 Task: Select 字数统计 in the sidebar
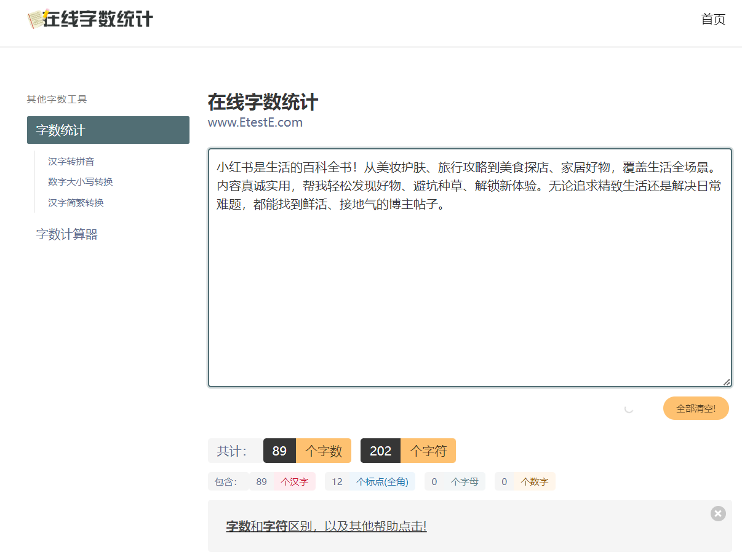pyautogui.click(x=108, y=130)
